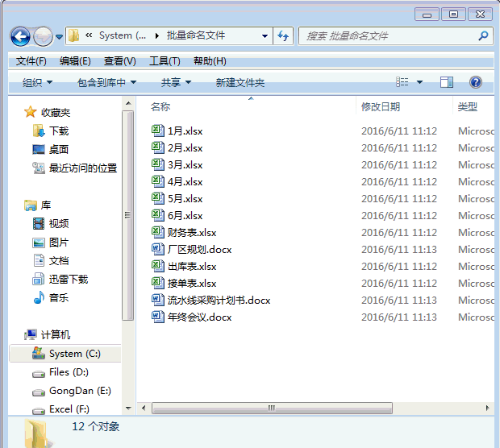Screen dimensions: 500x448
Task: Open 桌面 in favorites
Action: tap(51, 149)
